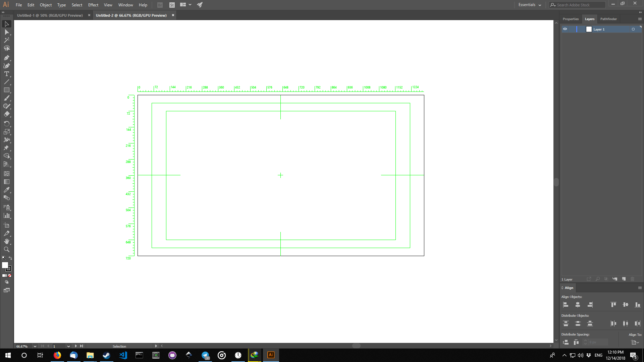Select the Selection tool

7,24
